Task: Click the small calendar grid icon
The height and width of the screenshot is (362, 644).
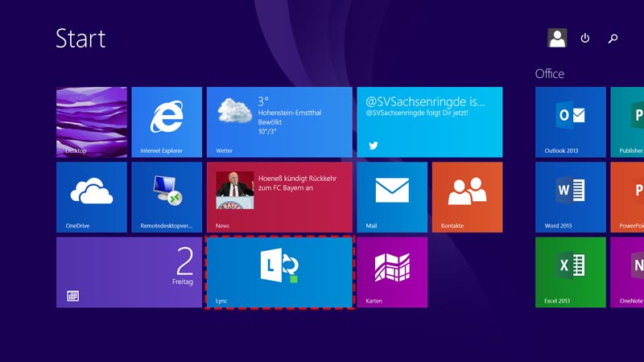Action: pos(72,296)
